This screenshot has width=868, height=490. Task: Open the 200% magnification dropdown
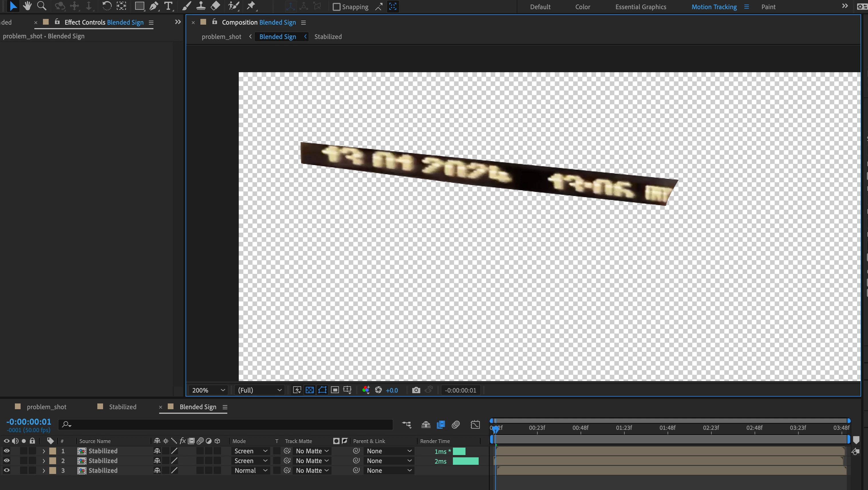pyautogui.click(x=208, y=390)
